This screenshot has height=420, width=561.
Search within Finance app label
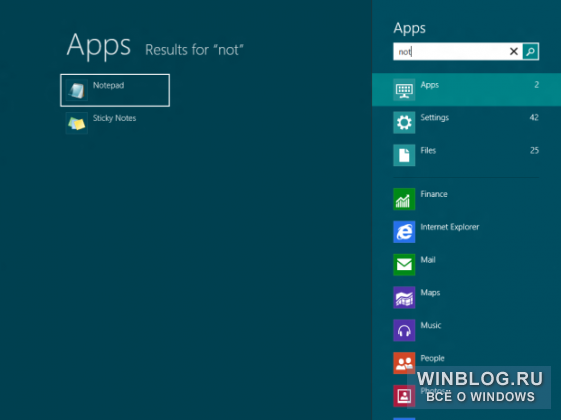coord(434,194)
